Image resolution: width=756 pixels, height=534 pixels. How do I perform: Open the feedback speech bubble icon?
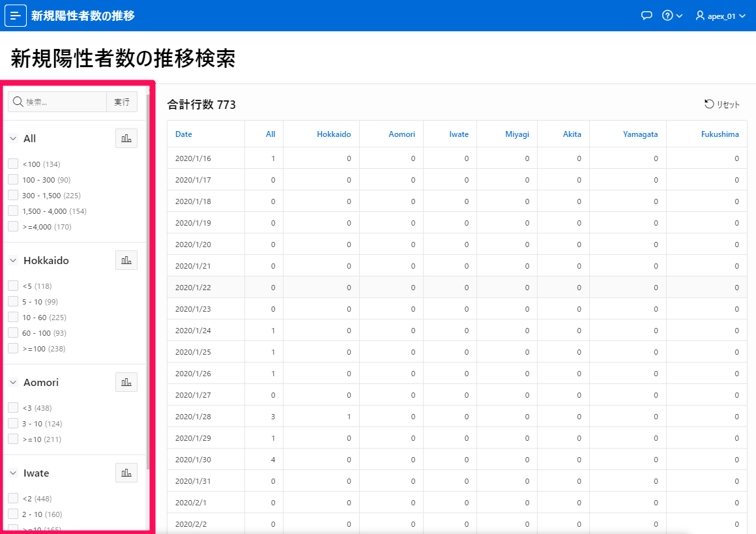click(647, 16)
